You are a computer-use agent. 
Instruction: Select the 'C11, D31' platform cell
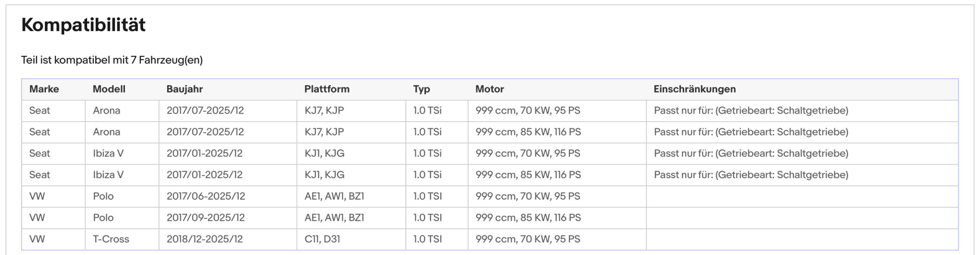coord(322,239)
